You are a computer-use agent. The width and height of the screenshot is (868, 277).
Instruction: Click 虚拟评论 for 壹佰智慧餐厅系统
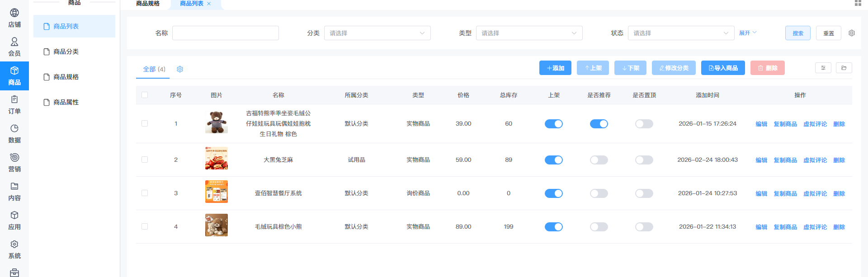point(815,193)
